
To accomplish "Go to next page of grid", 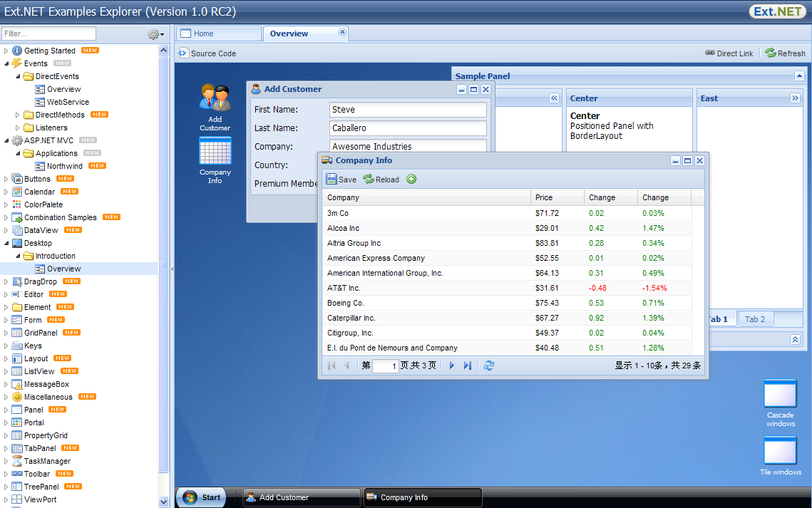I will 451,366.
